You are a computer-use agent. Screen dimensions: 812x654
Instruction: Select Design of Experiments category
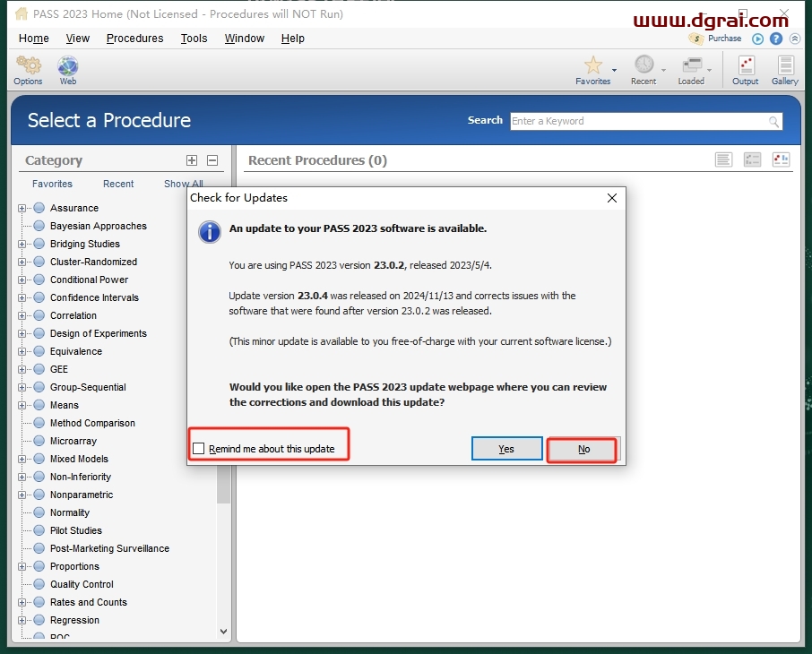99,333
